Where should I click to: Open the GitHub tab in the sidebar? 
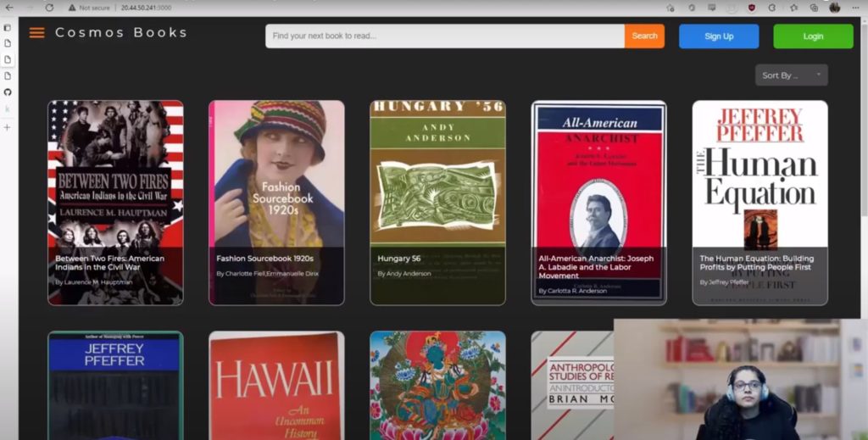pos(8,92)
